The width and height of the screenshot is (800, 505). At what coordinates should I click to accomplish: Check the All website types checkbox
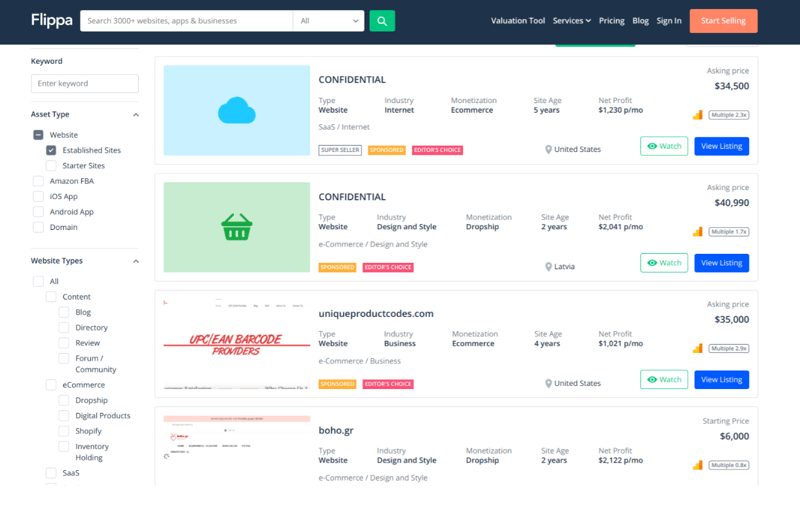38,281
